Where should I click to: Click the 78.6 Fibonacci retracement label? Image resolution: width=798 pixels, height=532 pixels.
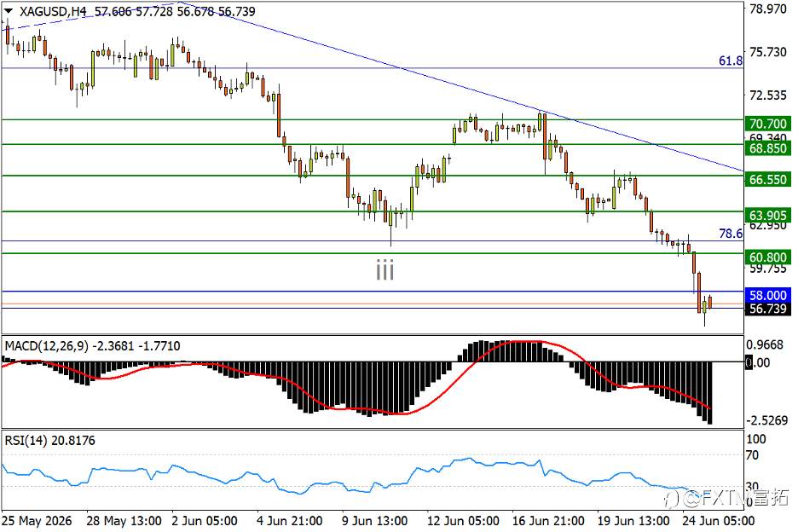click(731, 234)
